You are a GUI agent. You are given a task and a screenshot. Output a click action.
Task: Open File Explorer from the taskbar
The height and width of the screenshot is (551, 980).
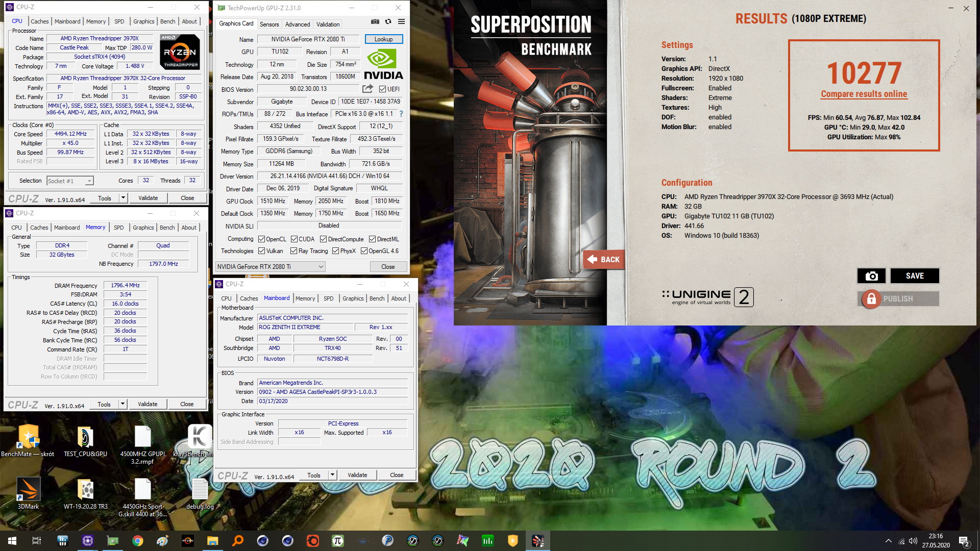click(x=212, y=541)
